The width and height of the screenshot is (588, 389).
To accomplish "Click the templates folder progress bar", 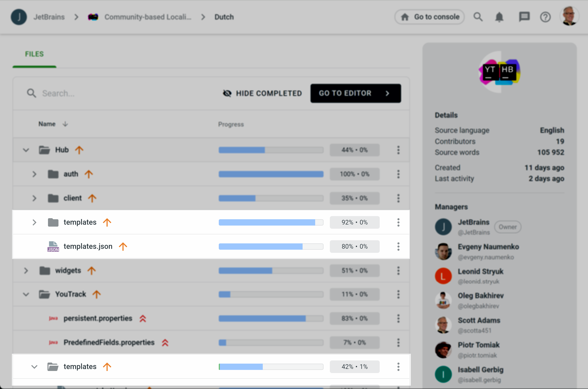I will pyautogui.click(x=271, y=222).
